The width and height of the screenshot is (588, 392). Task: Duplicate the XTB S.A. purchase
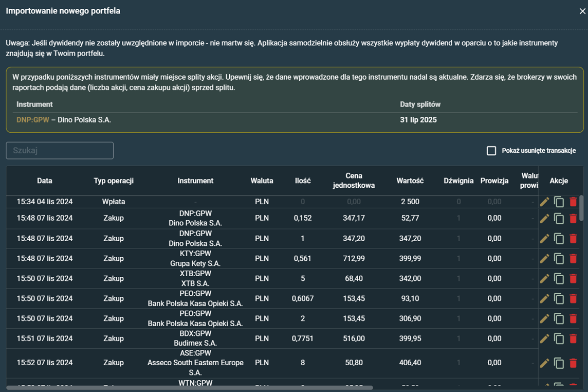(x=559, y=278)
